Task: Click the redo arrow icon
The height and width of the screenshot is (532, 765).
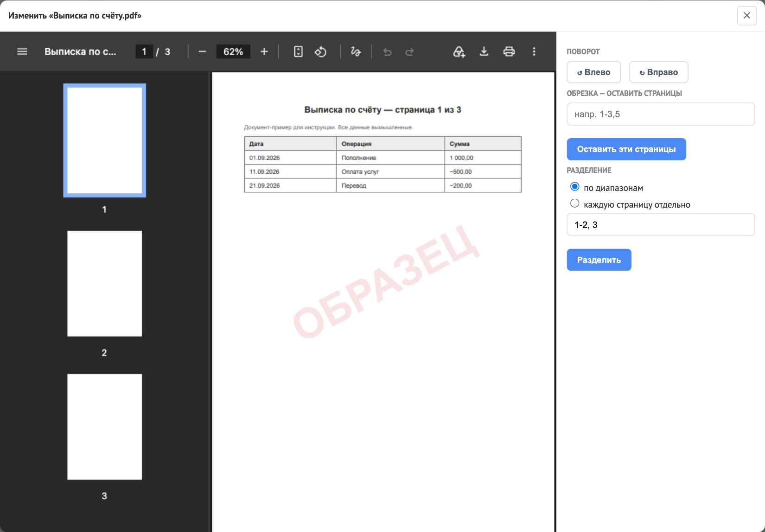Action: [409, 52]
